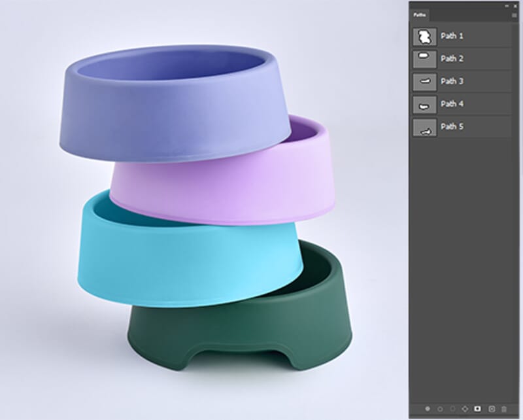
Task: Select Path 4 thumbnail
Action: tap(424, 105)
